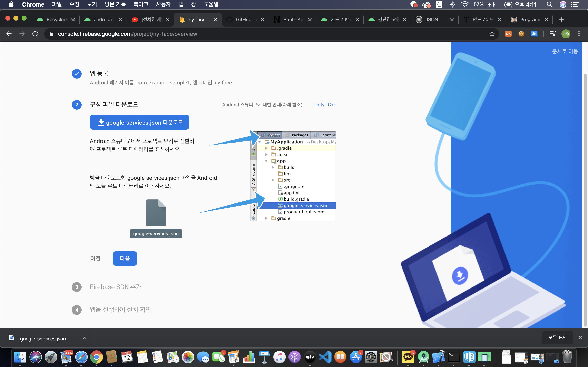The height and width of the screenshot is (367, 588).
Task: Click the media control extension icon
Action: coord(552,34)
